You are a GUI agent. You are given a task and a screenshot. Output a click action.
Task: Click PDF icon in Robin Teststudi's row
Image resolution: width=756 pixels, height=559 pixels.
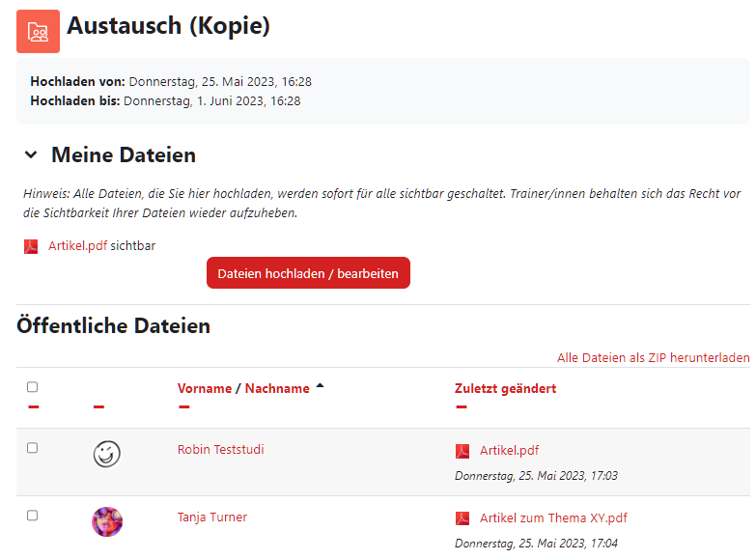462,451
